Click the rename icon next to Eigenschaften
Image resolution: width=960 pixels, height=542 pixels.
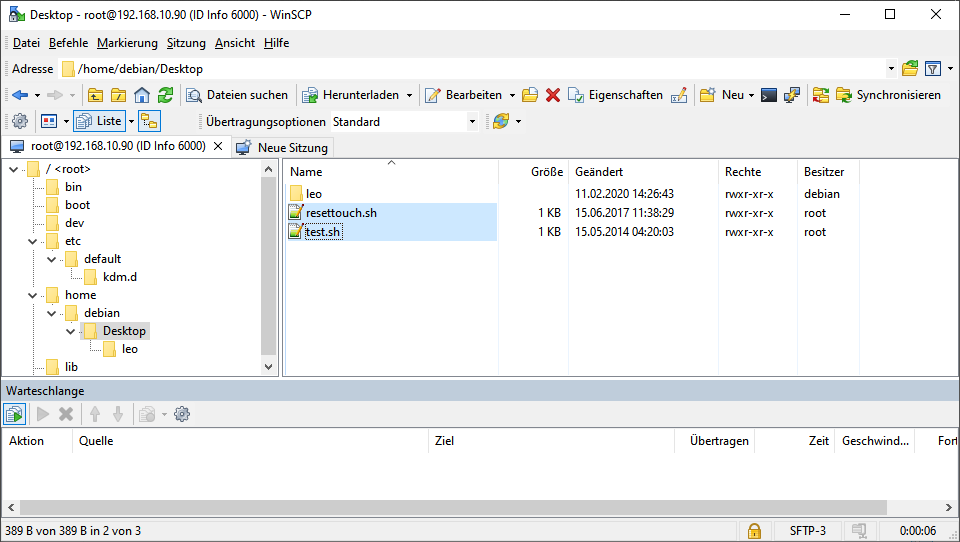[679, 95]
